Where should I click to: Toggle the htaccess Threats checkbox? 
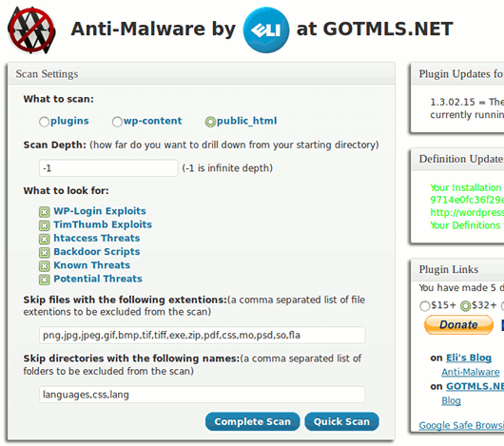pos(45,239)
